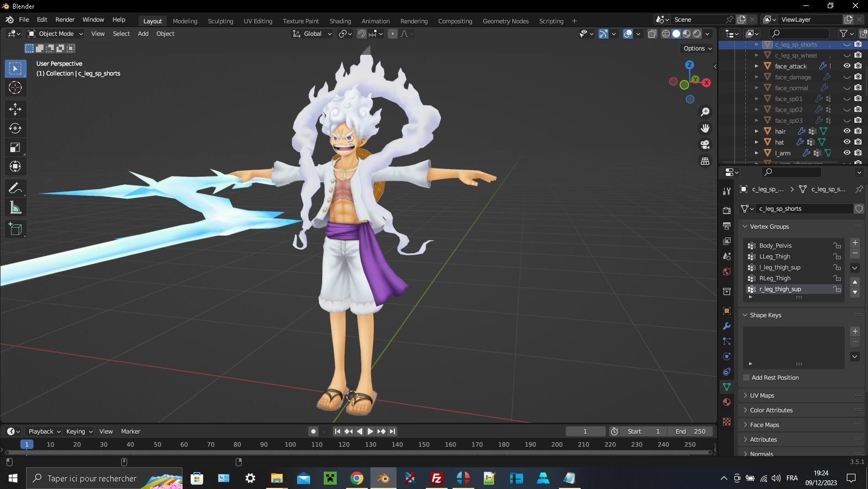868x489 pixels.
Task: Open Material properties tab
Action: point(727,402)
